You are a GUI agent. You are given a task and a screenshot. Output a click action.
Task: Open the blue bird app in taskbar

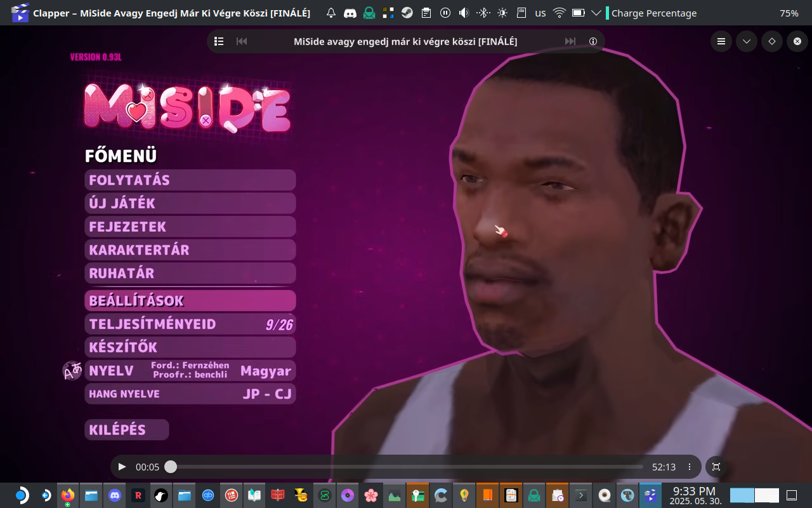[x=627, y=495]
